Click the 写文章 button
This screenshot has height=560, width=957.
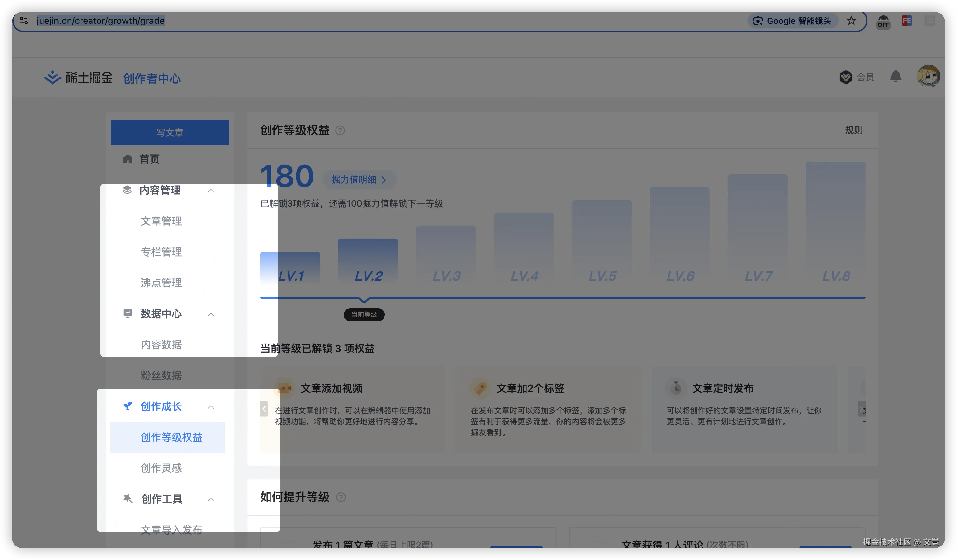click(x=170, y=133)
